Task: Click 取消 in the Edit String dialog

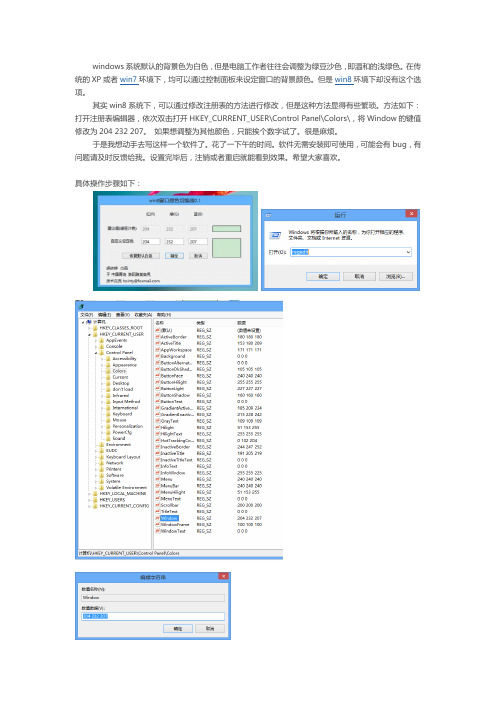Action: click(x=210, y=629)
